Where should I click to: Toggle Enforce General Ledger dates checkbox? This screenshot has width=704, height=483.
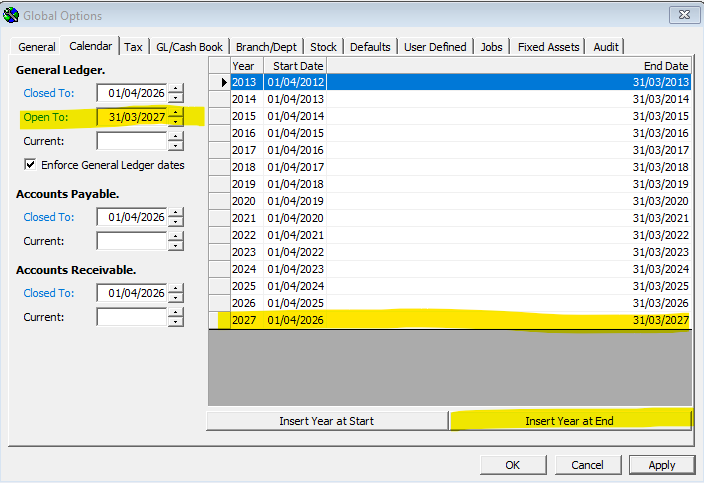pyautogui.click(x=31, y=165)
